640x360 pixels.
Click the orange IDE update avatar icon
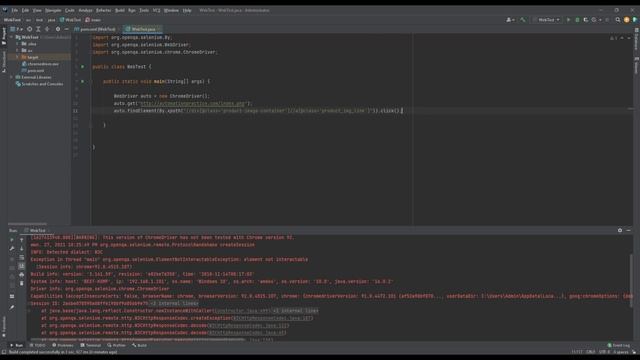[x=627, y=20]
